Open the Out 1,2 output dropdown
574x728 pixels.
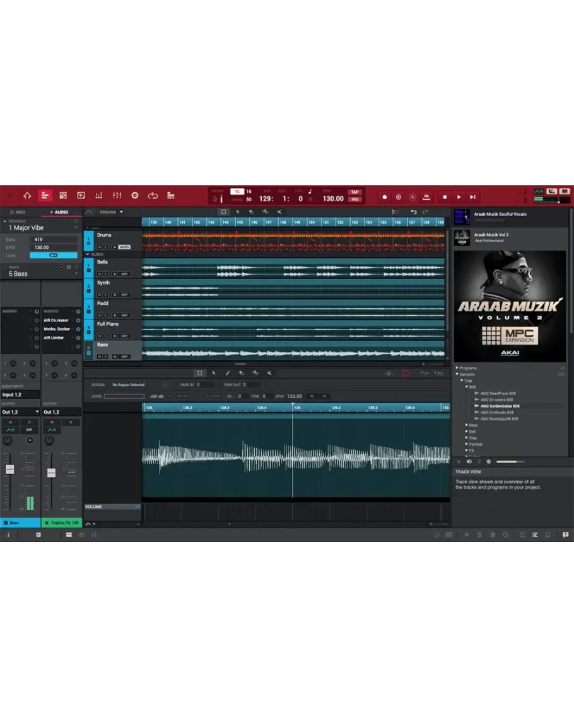tap(20, 412)
